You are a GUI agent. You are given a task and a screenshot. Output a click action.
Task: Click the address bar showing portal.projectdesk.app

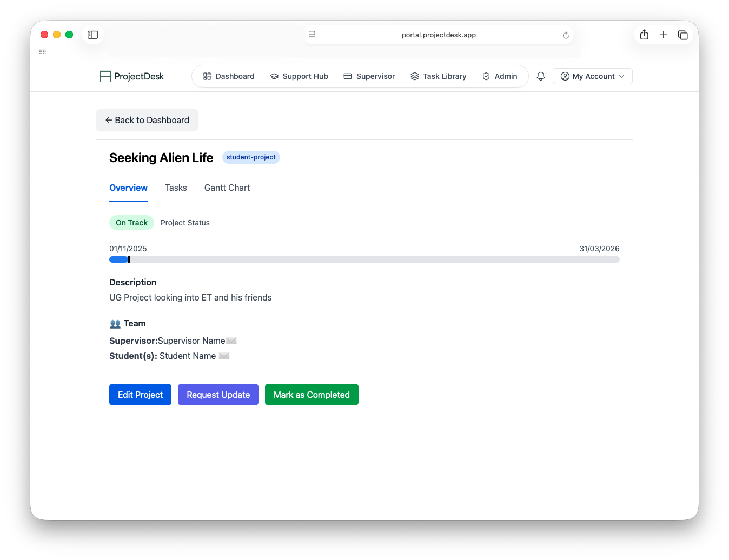[x=439, y=35]
